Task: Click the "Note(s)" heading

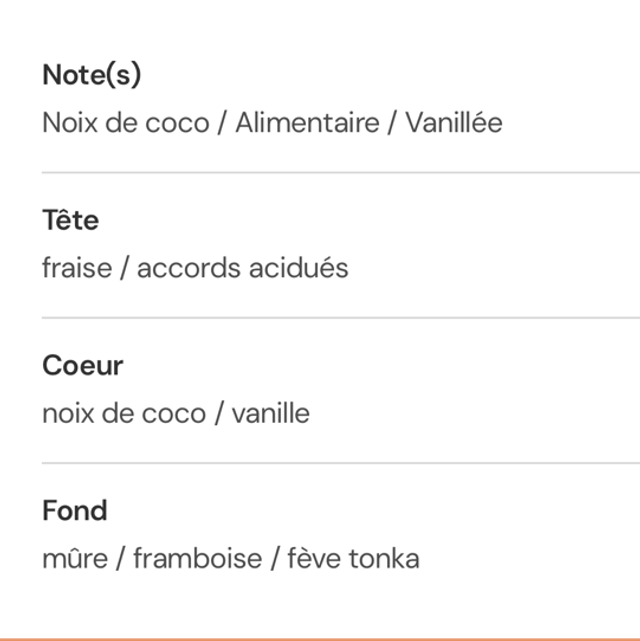Action: click(92, 75)
